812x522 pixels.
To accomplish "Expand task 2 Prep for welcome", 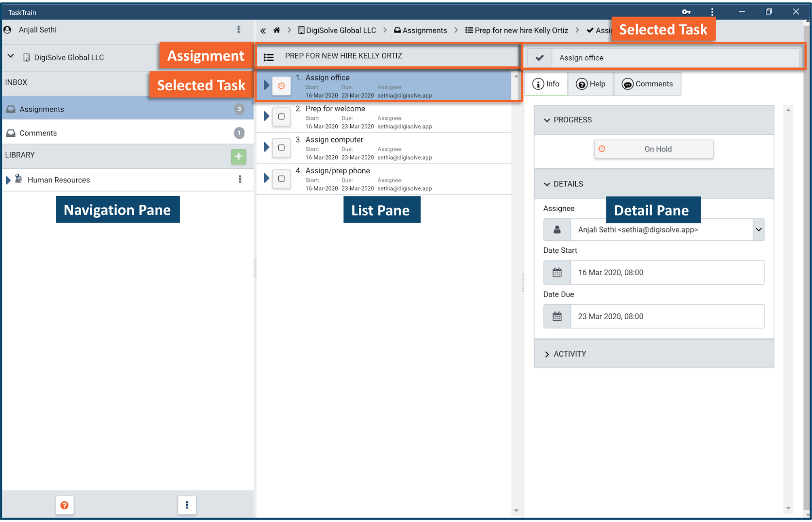I will [x=266, y=116].
